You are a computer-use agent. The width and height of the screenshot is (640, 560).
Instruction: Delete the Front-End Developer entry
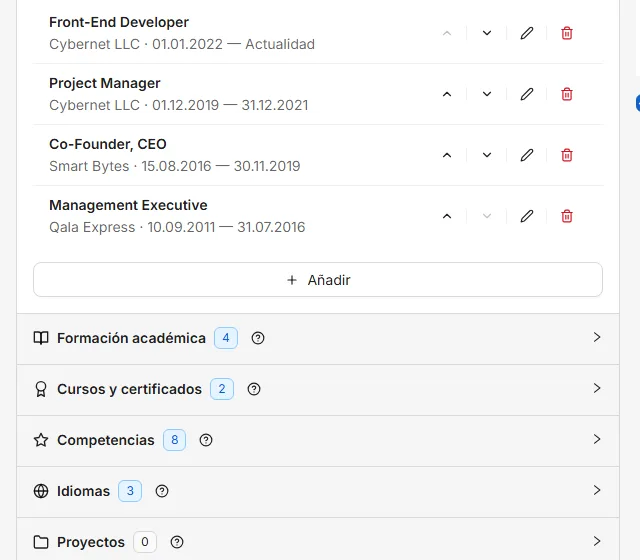click(x=567, y=33)
